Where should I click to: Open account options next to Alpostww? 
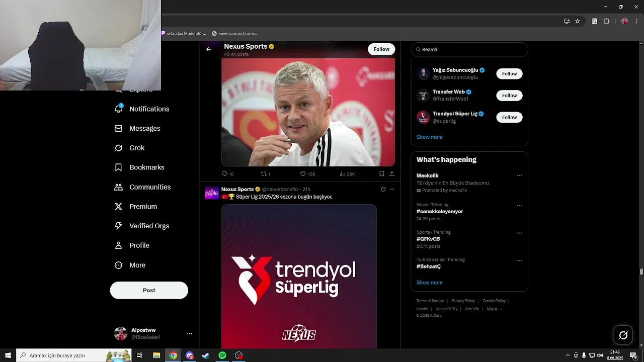(x=190, y=333)
